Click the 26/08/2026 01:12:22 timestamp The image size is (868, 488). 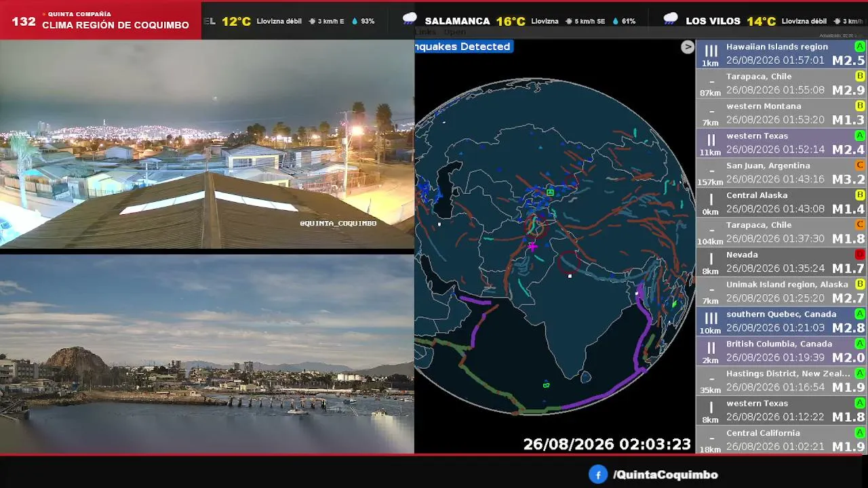[x=775, y=418]
